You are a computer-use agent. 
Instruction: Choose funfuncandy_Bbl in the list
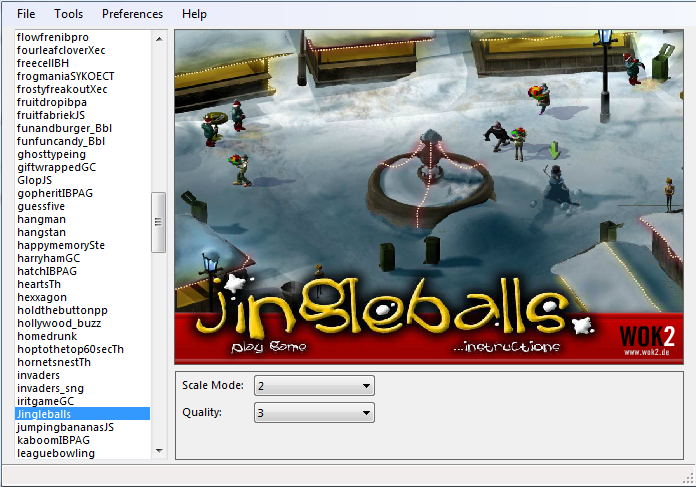coord(82,141)
